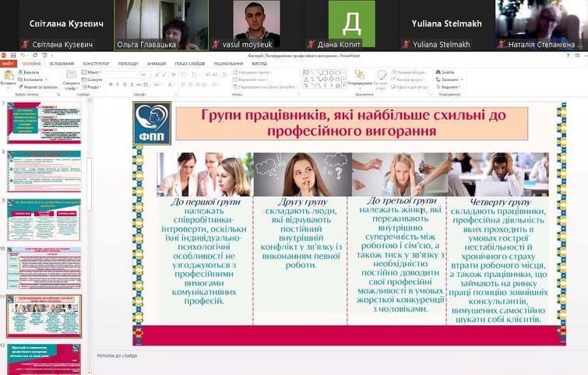The width and height of the screenshot is (588, 375).
Task: Click muted microphone icon of Діана Колит
Action: tap(311, 44)
